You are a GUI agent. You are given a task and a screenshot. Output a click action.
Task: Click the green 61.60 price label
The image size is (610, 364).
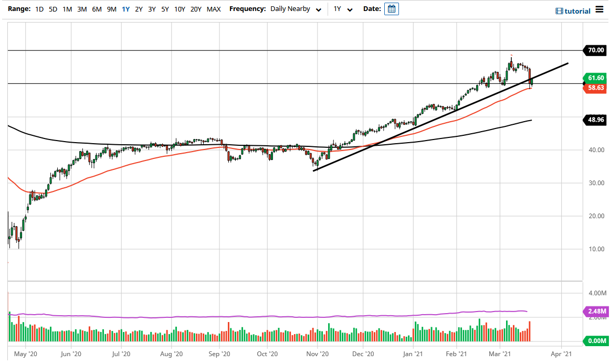[595, 78]
